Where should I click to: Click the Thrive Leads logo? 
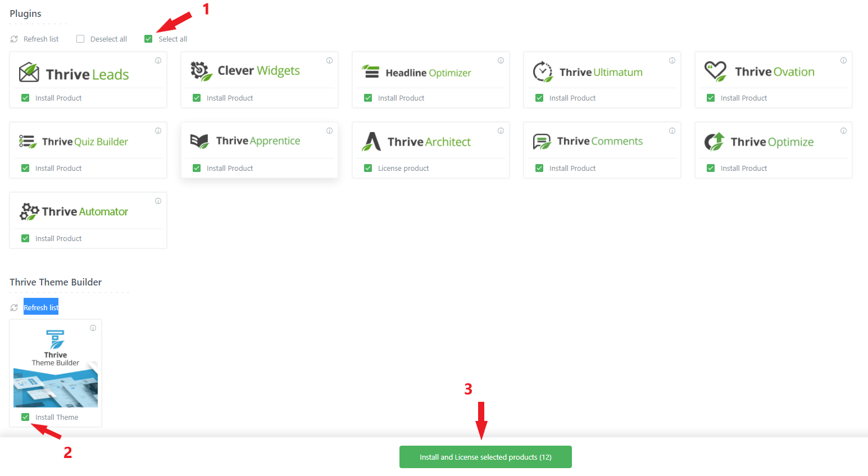[74, 73]
